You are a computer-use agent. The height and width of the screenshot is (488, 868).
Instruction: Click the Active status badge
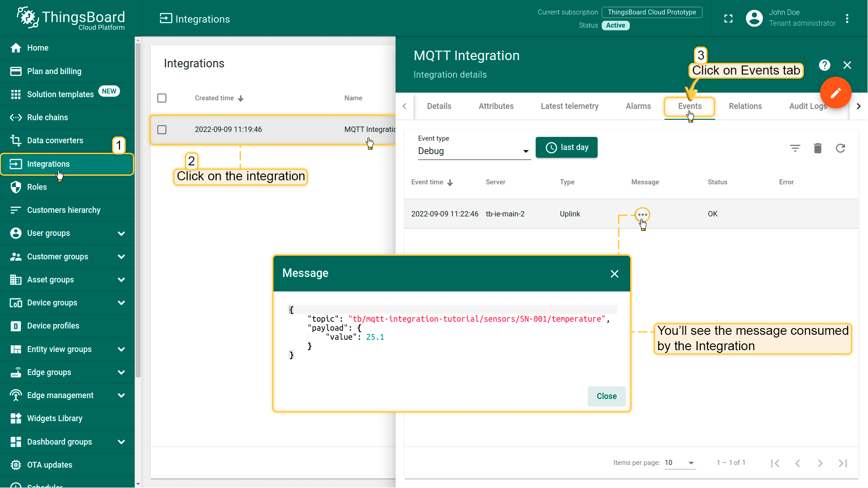coord(615,25)
